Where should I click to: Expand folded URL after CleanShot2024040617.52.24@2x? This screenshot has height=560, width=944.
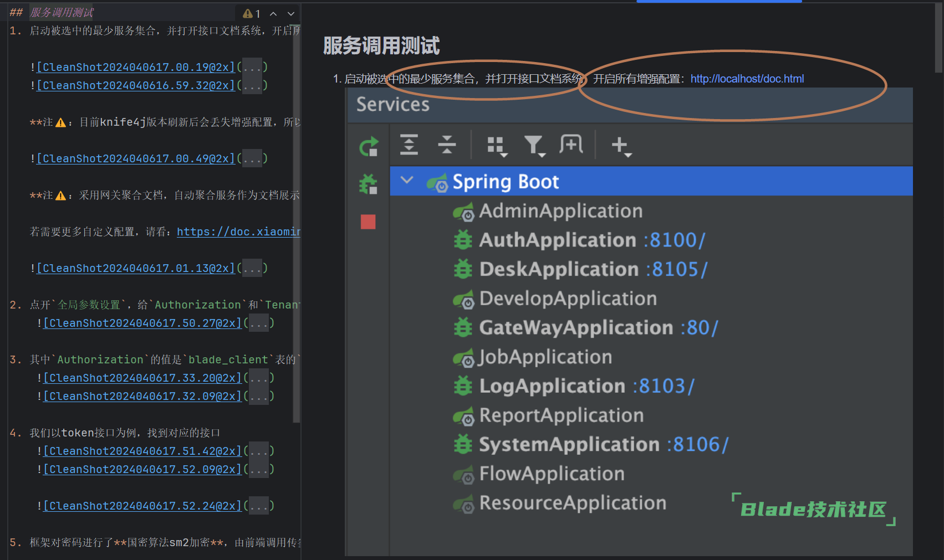[259, 506]
